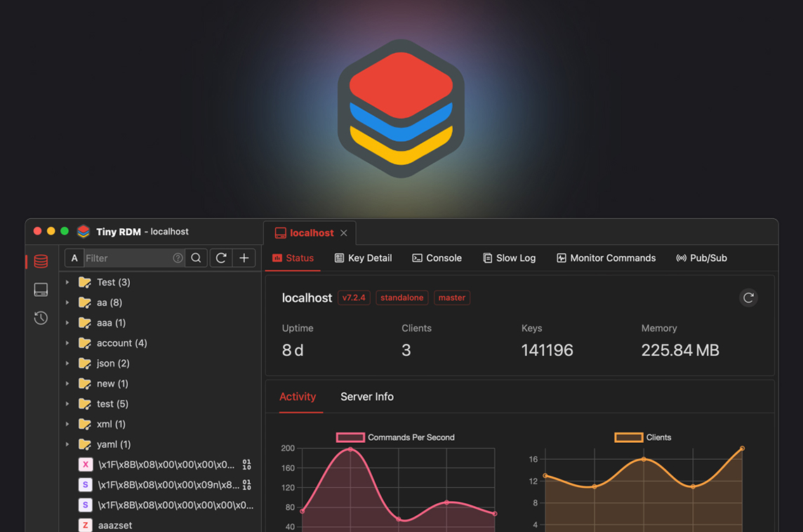
Task: Reload the key list with refresh icon
Action: click(221, 258)
